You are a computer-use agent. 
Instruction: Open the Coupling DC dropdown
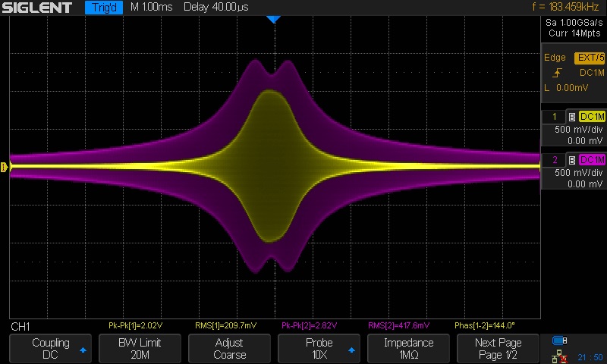click(50, 348)
